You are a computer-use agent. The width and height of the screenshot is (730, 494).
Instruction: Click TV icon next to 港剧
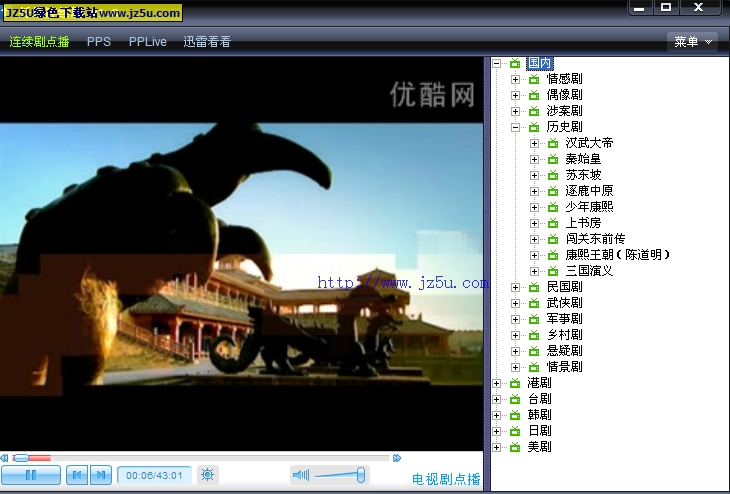515,383
